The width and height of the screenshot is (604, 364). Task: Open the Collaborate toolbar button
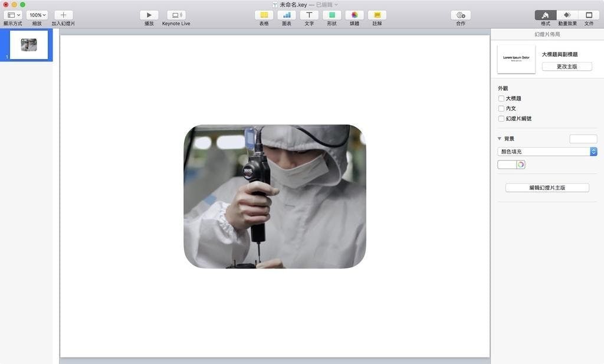tap(461, 15)
